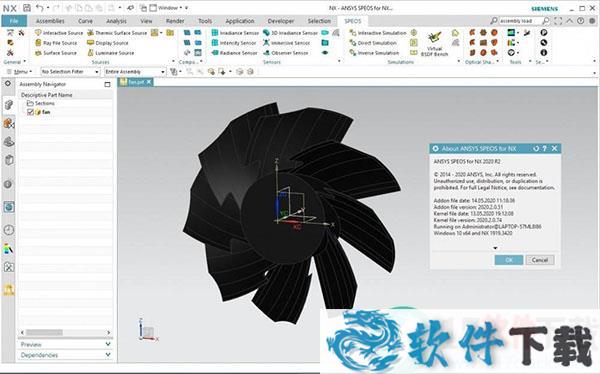This screenshot has height=374, width=600.
Task: Undo the last action in the quick toolbar
Action: (x=39, y=8)
